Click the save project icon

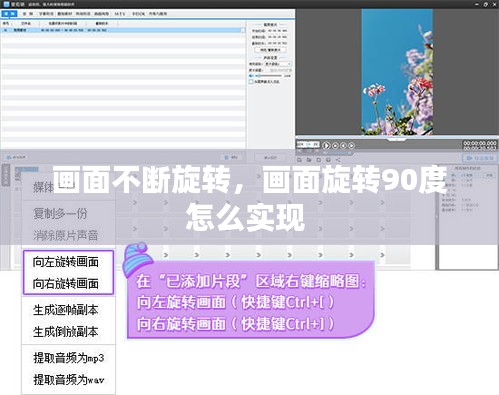pos(319,160)
